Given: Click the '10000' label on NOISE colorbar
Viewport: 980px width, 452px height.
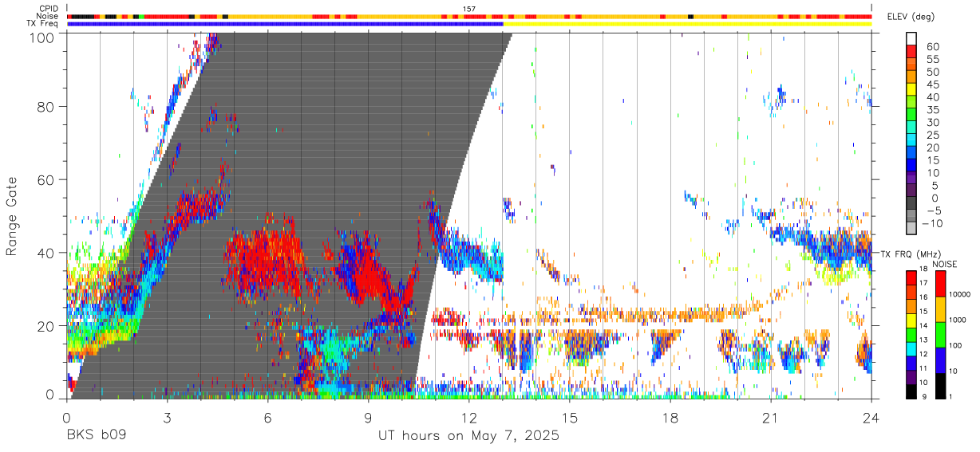Looking at the screenshot, I should click(x=959, y=294).
